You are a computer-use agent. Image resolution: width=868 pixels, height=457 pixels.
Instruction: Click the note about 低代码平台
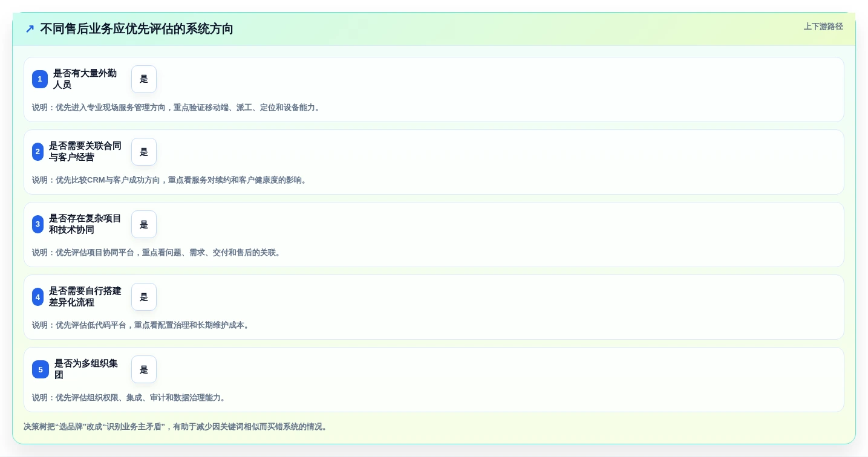pos(142,325)
